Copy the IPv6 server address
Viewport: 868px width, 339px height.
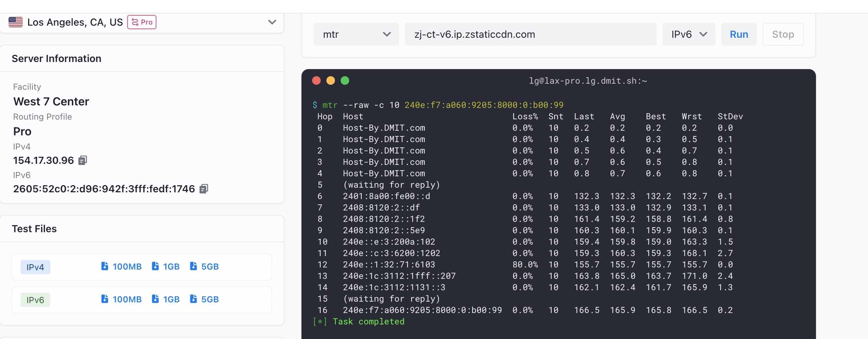204,189
